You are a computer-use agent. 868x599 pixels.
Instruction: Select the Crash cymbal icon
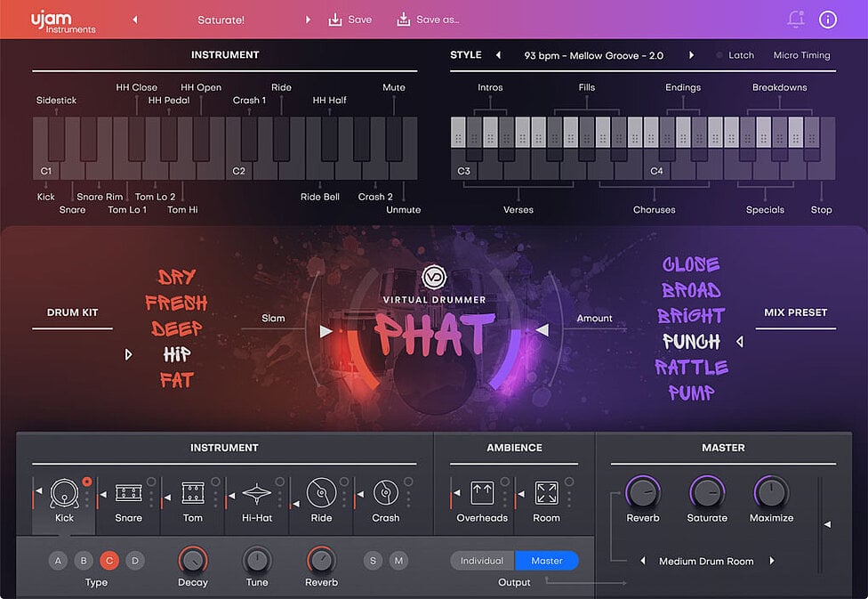tap(385, 493)
